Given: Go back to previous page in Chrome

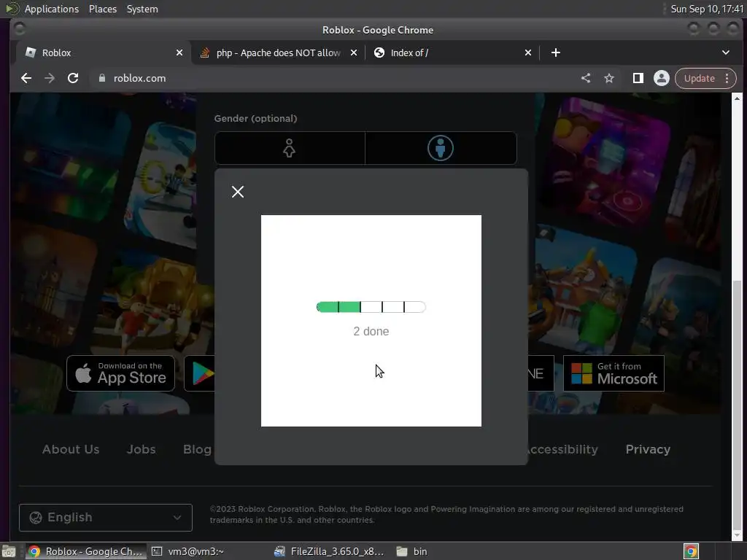Looking at the screenshot, I should (x=26, y=78).
